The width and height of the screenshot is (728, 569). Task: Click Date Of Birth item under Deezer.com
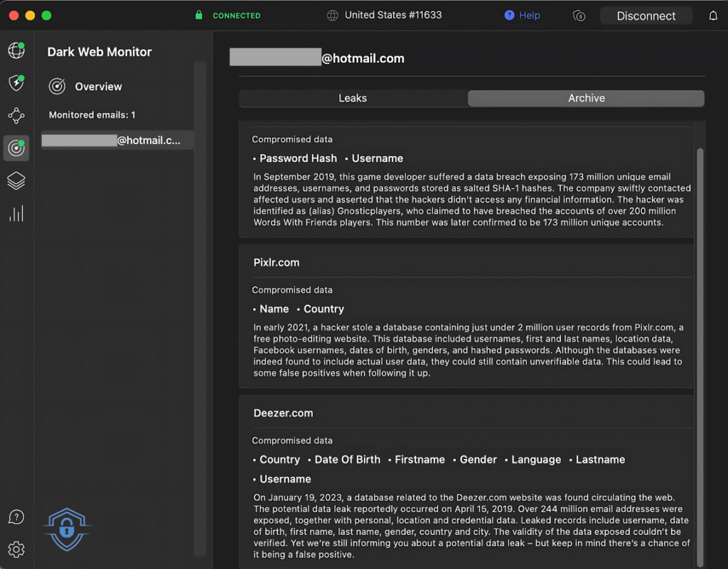(347, 460)
